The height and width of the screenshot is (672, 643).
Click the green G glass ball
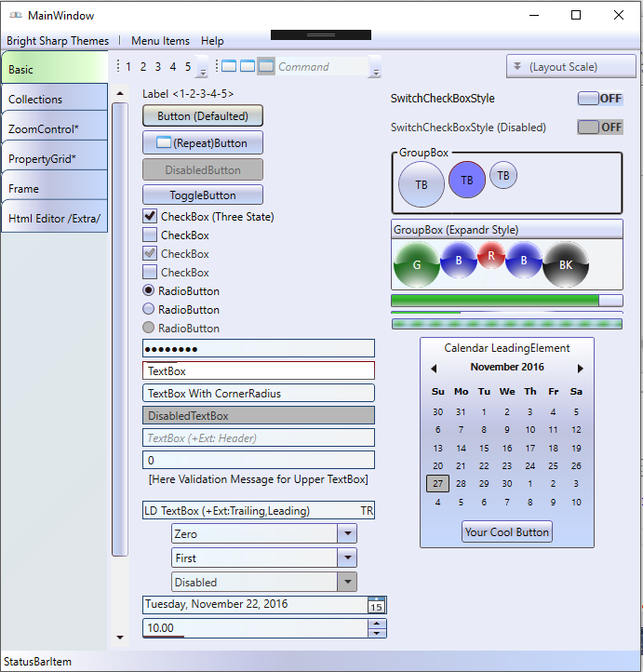[416, 264]
